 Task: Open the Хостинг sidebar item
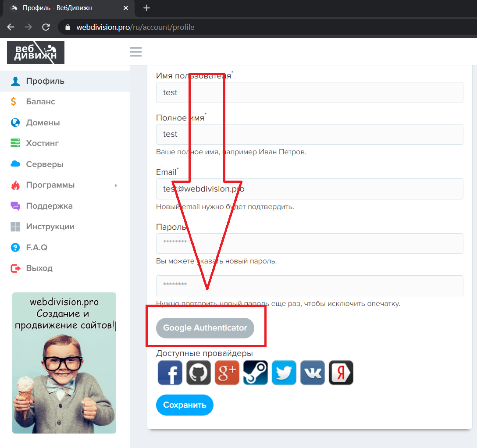[42, 143]
